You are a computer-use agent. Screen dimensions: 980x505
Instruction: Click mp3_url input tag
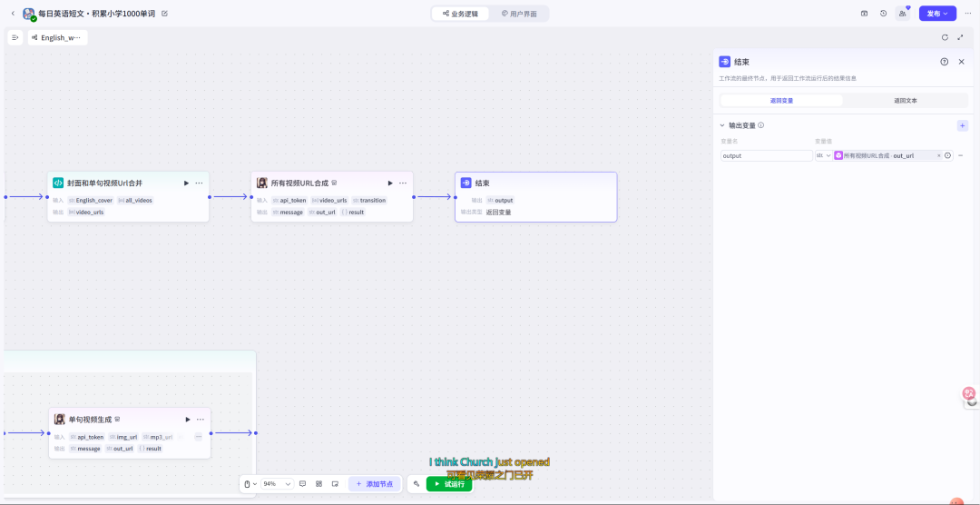coord(157,437)
